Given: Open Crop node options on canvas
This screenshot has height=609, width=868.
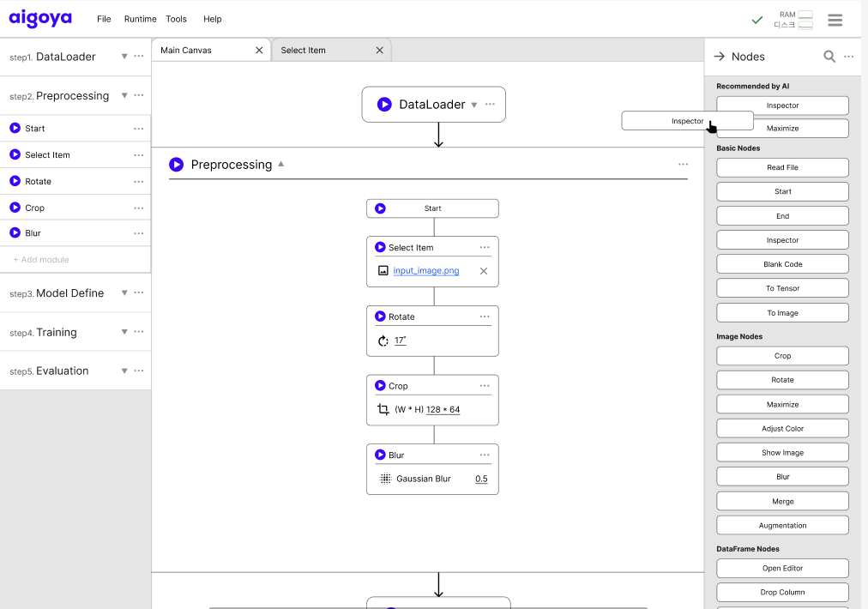Looking at the screenshot, I should point(485,385).
